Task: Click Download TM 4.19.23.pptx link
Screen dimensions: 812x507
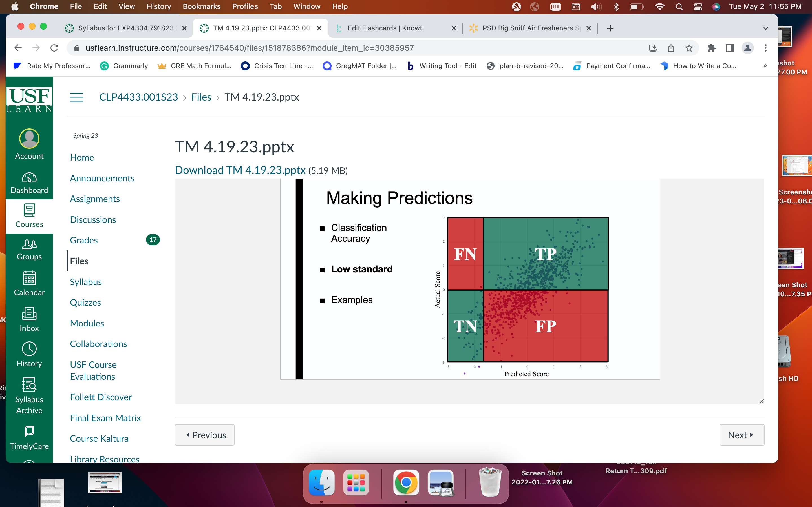Action: [239, 170]
